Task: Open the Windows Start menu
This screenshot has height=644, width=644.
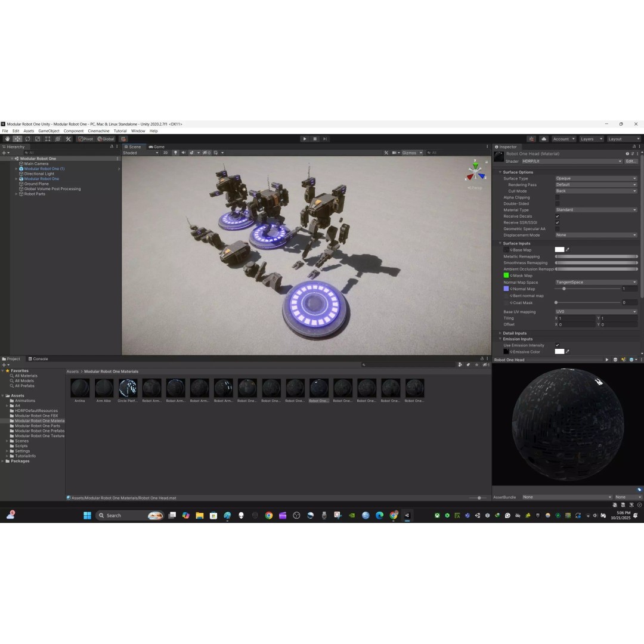Action: 87,515
